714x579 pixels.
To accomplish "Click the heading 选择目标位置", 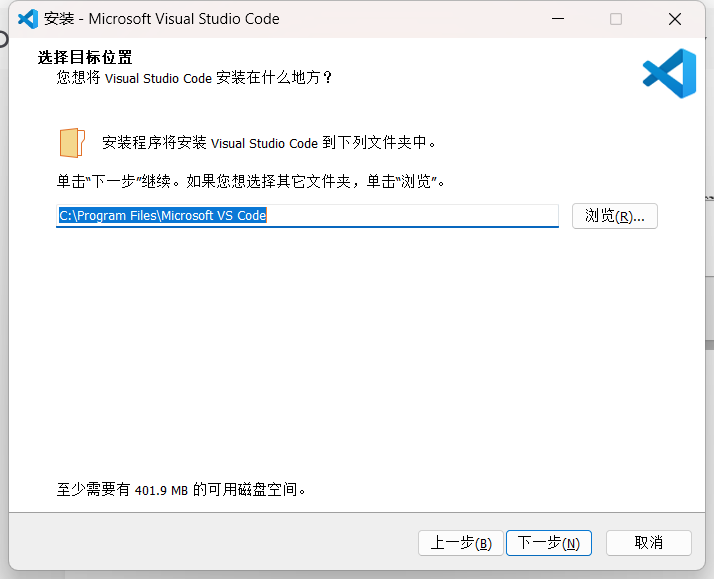I will pos(85,57).
